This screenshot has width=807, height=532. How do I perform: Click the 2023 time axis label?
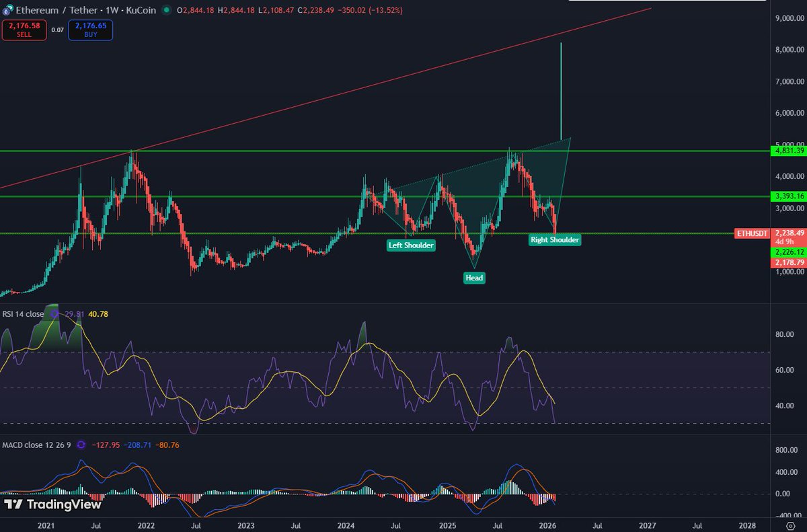[246, 525]
